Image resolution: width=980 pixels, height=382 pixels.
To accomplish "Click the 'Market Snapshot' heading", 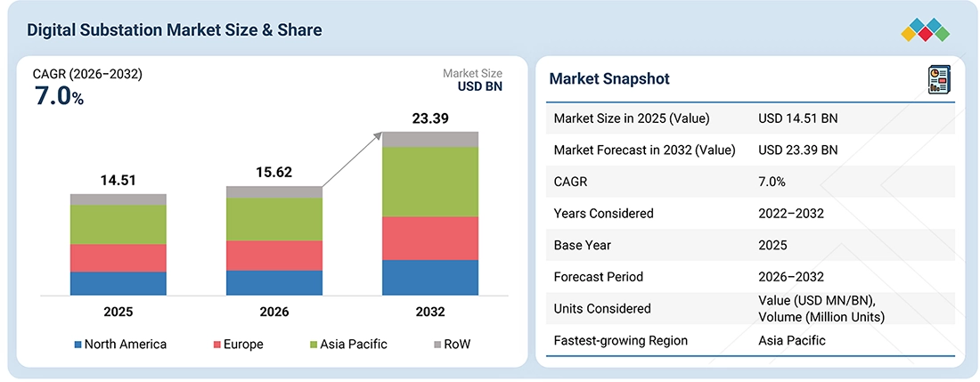I will click(x=609, y=78).
